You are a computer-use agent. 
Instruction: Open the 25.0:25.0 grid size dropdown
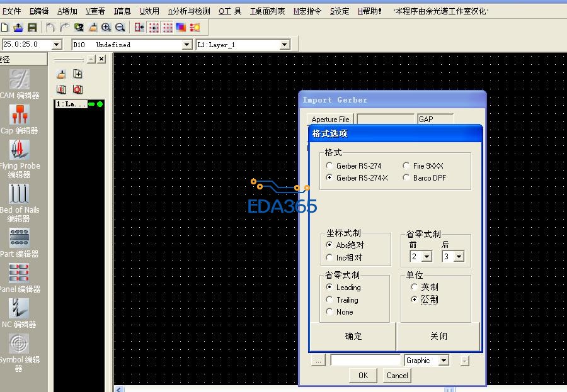(57, 45)
